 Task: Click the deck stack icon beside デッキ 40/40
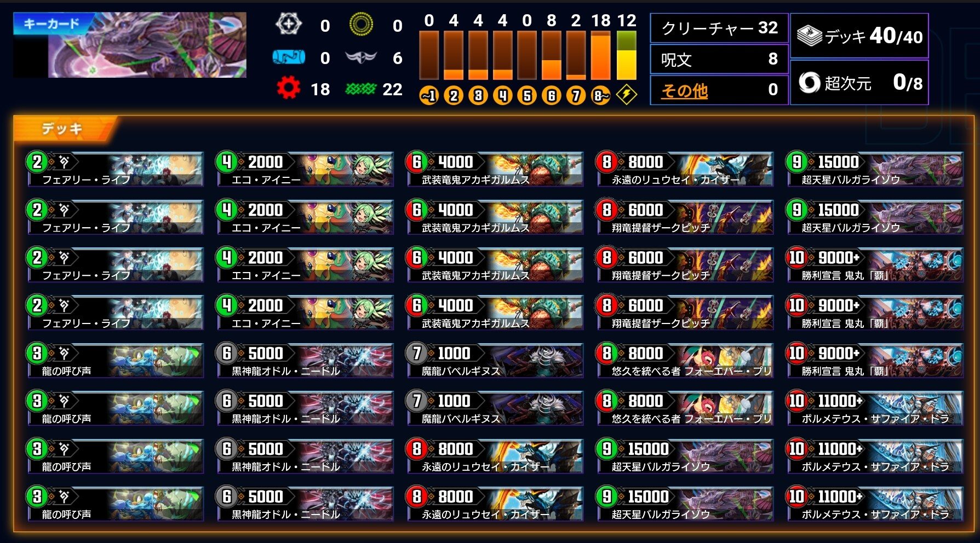point(810,36)
